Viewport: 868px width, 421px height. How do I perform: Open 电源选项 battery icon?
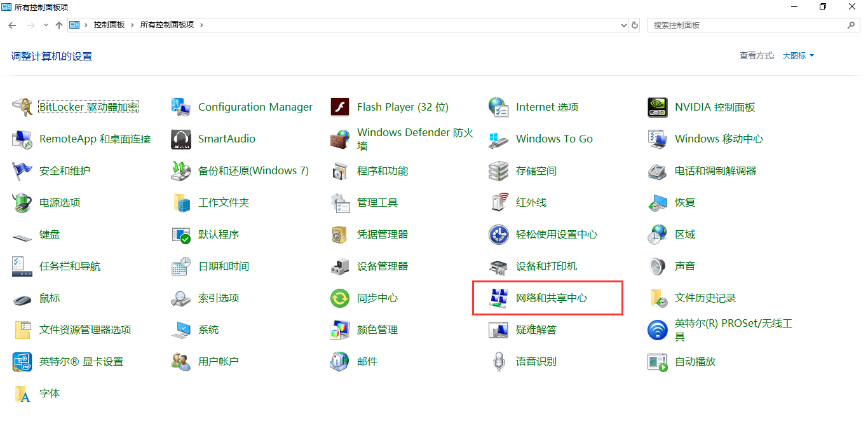point(22,202)
